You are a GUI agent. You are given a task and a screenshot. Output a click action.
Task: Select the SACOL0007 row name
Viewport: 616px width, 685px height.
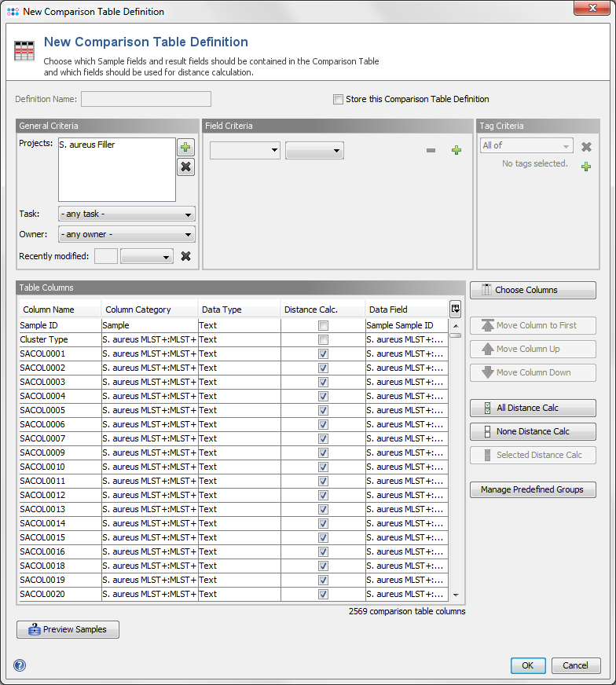[x=42, y=438]
